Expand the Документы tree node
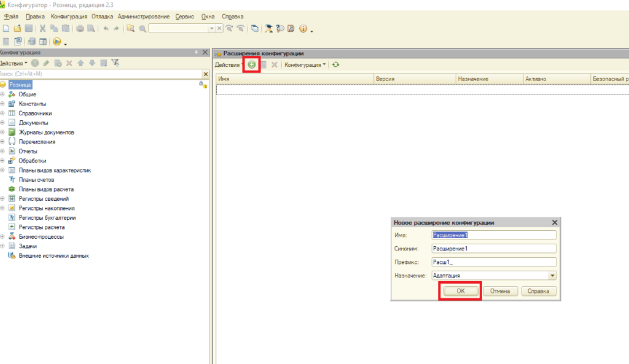629x364 pixels. [x=2, y=123]
